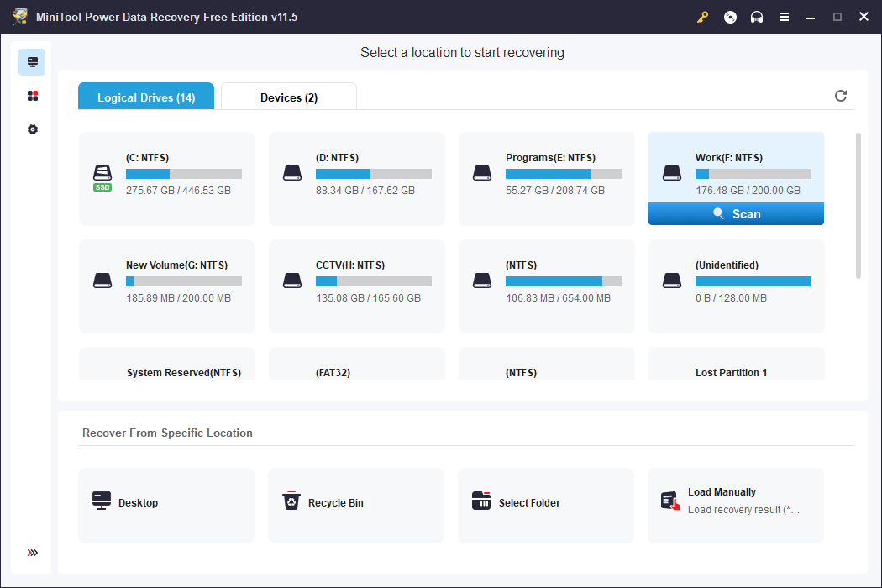The image size is (882, 588).
Task: Click the Unidentified 128 MB partition
Action: (x=737, y=286)
